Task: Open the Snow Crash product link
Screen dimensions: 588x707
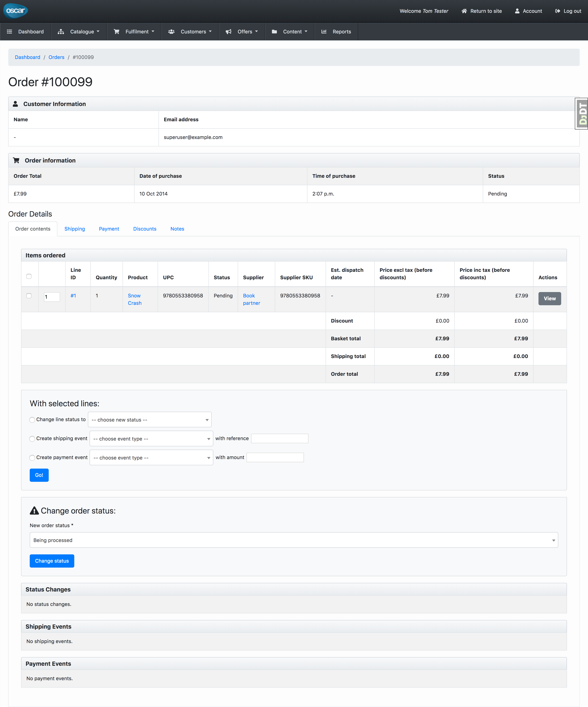Action: point(135,299)
